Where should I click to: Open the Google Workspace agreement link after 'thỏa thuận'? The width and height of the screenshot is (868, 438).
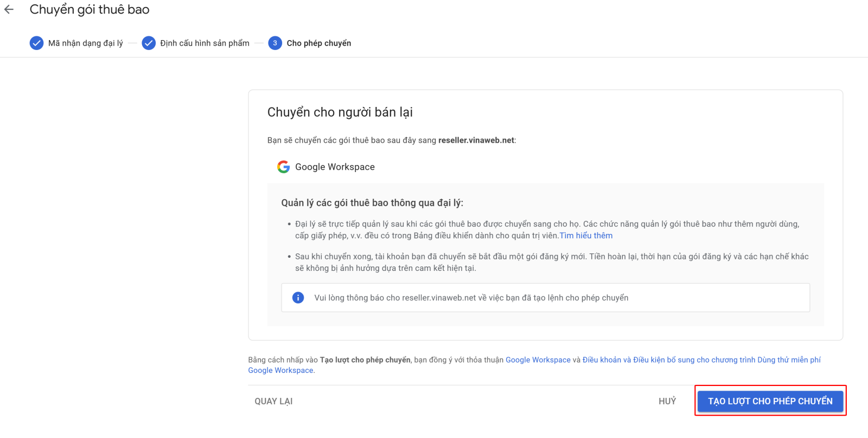[x=538, y=360]
